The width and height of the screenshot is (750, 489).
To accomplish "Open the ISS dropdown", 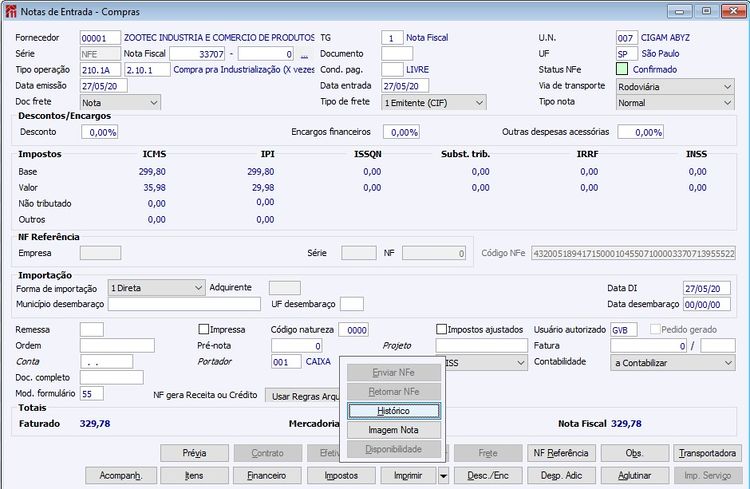I will point(486,363).
